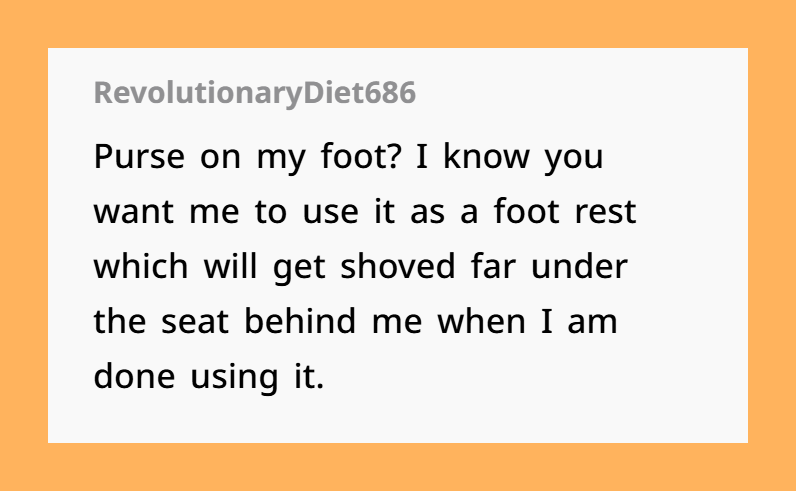The width and height of the screenshot is (796, 491).
Task: Click the line "want me to use it as a foot rest"
Action: [x=365, y=212]
